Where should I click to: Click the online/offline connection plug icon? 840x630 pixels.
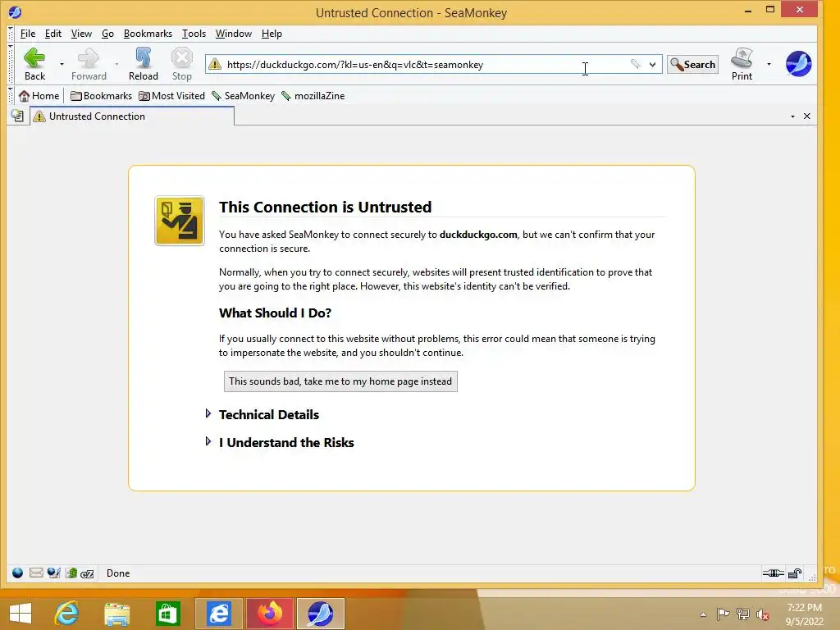773,573
